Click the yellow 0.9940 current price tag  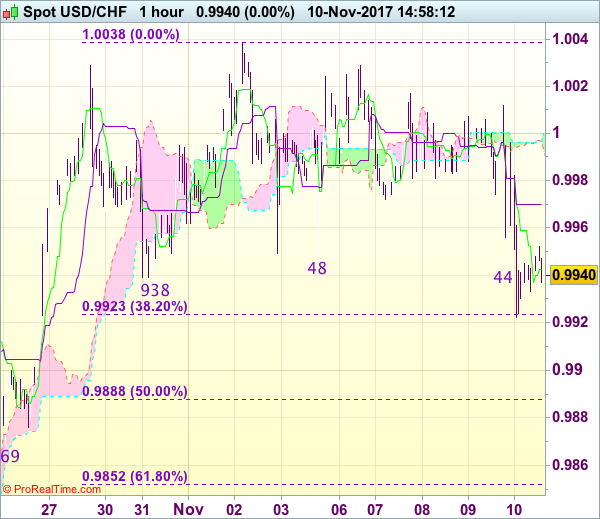point(574,275)
